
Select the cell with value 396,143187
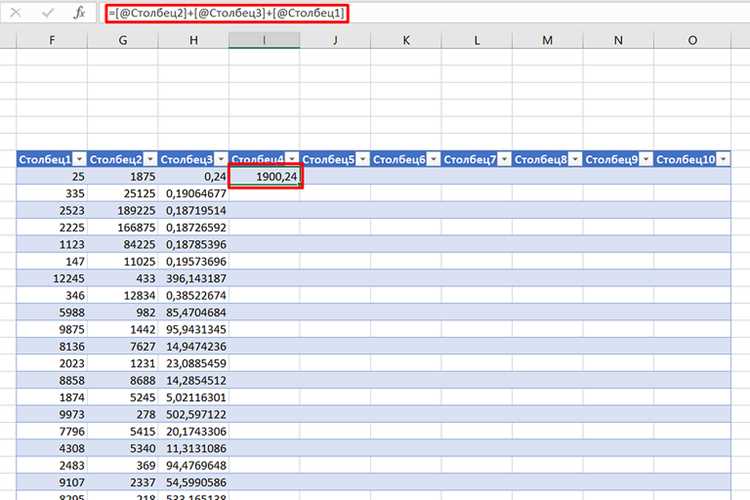pos(193,278)
